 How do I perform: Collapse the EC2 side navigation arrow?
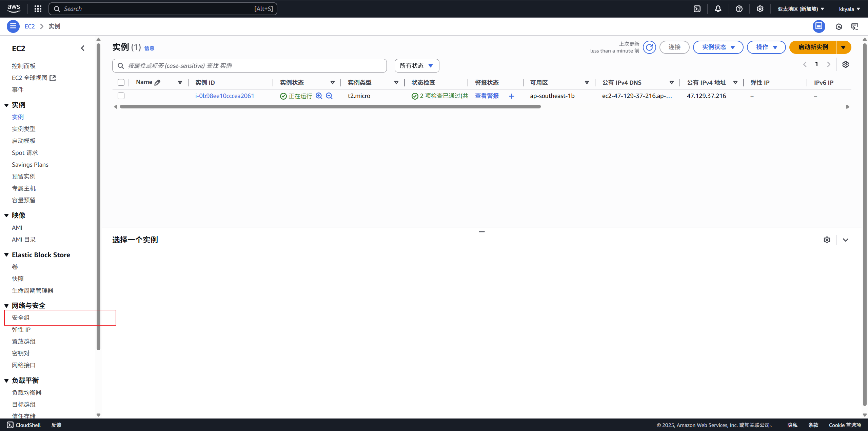[83, 48]
